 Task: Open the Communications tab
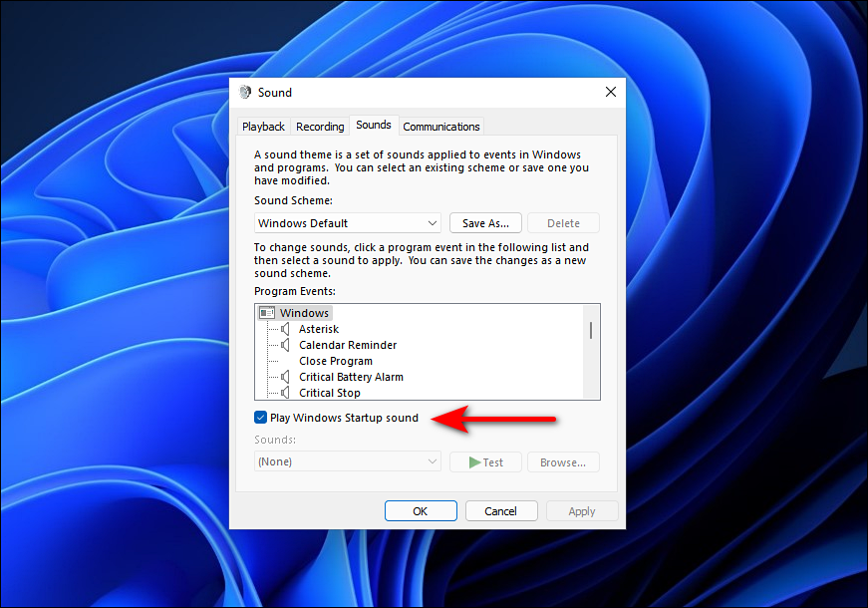click(x=440, y=126)
